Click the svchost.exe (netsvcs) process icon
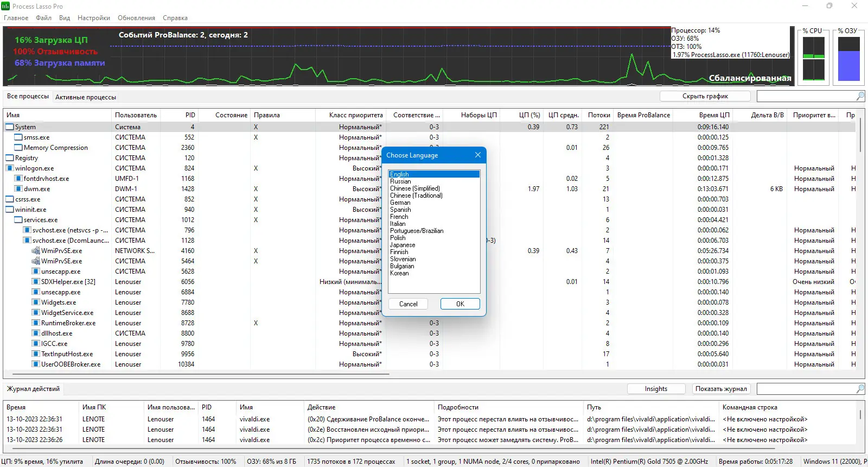Screen dimensions: 868x467 27,230
